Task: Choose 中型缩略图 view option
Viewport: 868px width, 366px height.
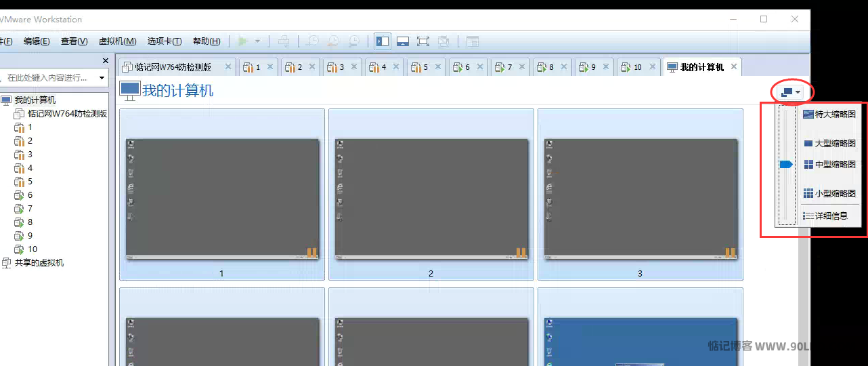Action: [x=829, y=165]
